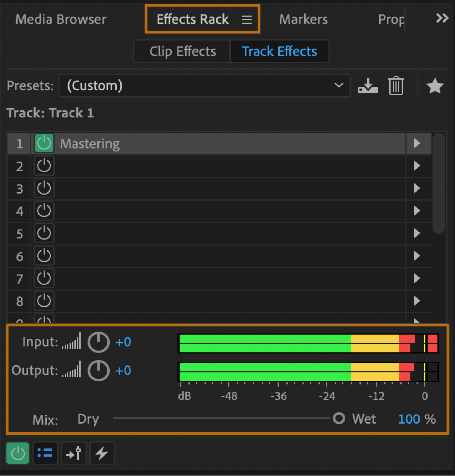
Task: Select the Clip Effects button
Action: point(182,51)
